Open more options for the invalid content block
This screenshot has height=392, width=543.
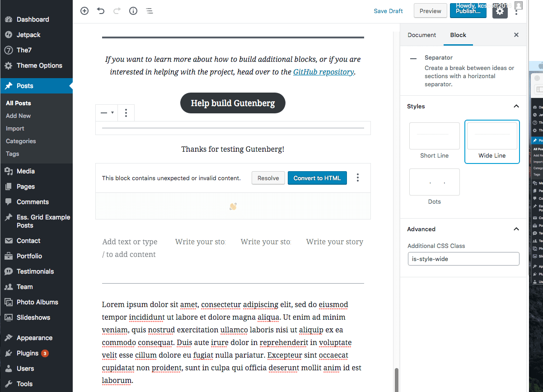(357, 178)
